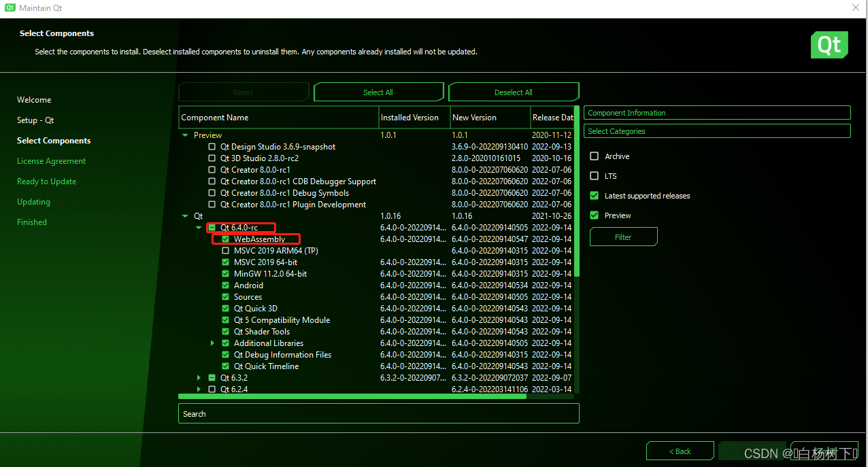Check the Qt Design Studio 3.6.9-snapshot box
Viewport: 868px width, 467px height.
(212, 147)
